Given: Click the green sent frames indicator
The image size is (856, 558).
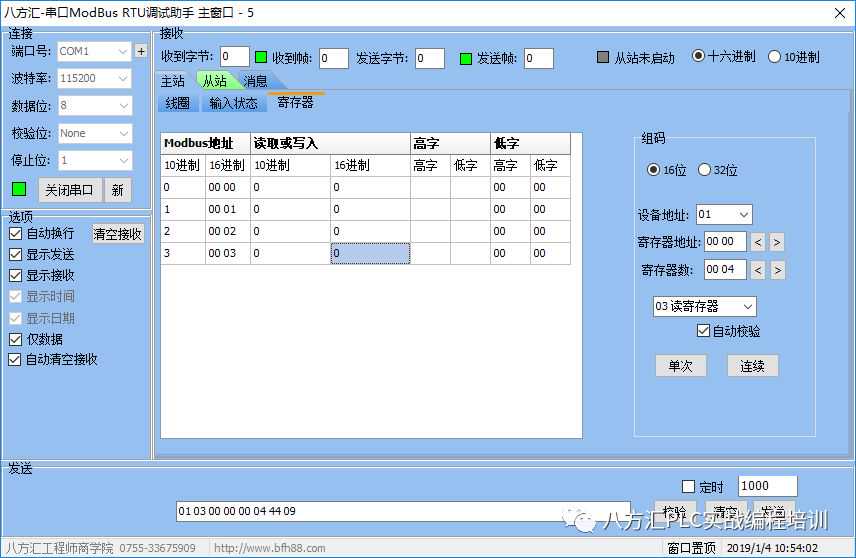Looking at the screenshot, I should (466, 58).
